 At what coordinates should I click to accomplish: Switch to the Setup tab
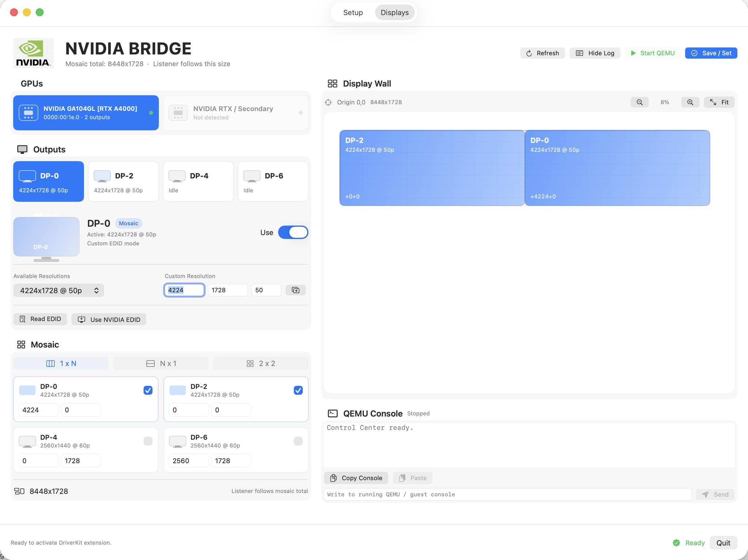(353, 12)
